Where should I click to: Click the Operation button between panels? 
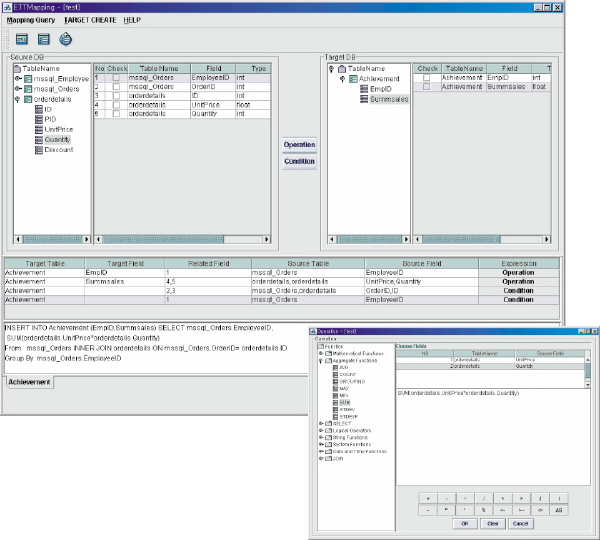299,145
